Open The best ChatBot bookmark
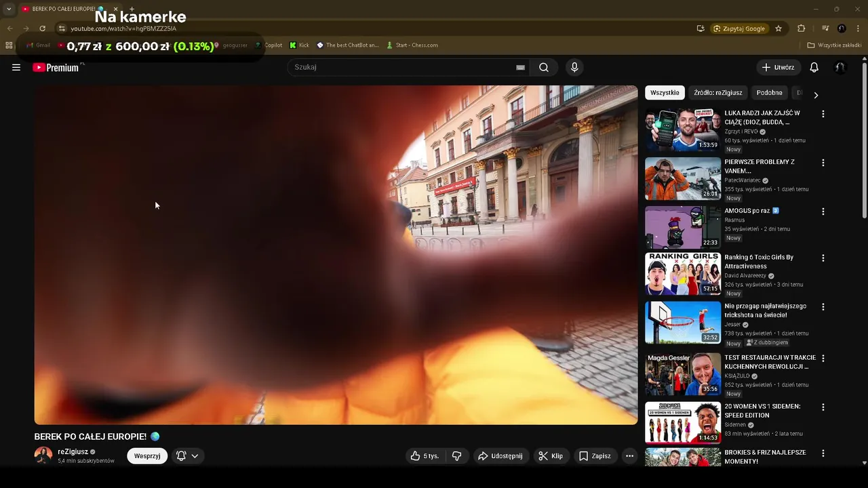 tap(347, 45)
